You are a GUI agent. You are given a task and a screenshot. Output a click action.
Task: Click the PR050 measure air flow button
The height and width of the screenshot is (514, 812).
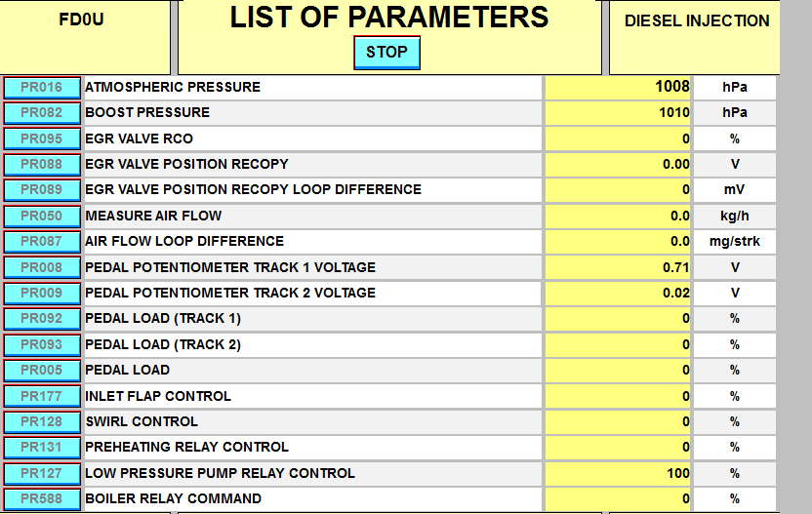point(42,216)
